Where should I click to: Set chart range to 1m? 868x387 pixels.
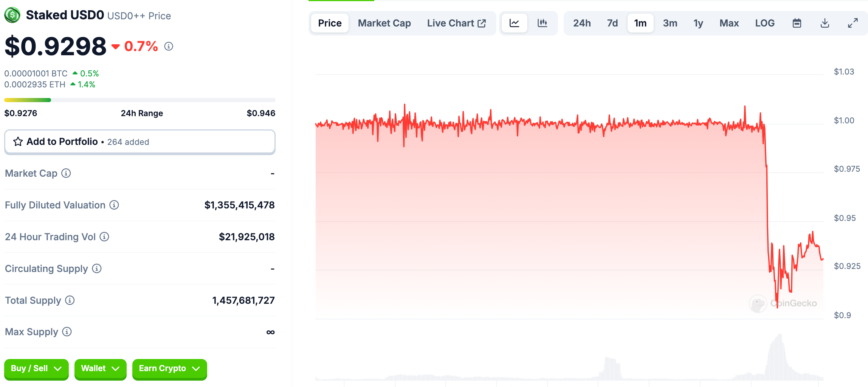640,23
